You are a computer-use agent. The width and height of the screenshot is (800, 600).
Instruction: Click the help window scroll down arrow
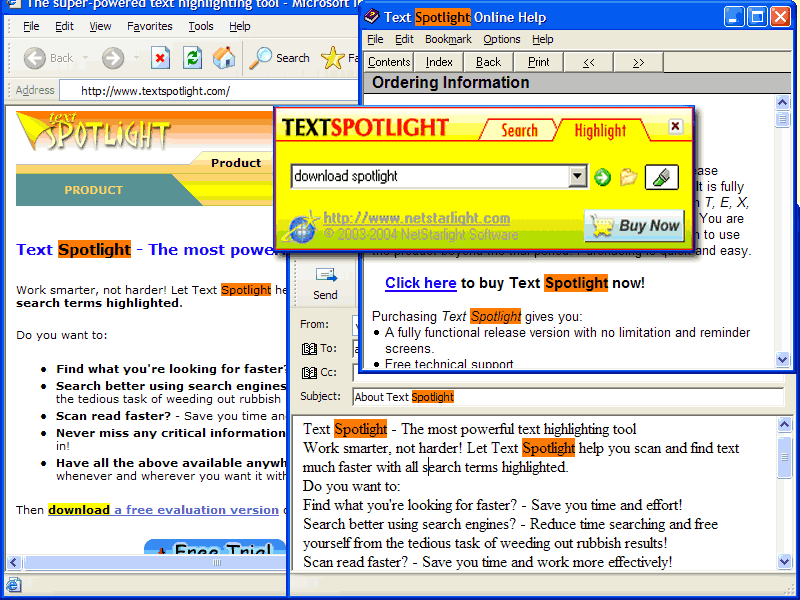click(782, 359)
